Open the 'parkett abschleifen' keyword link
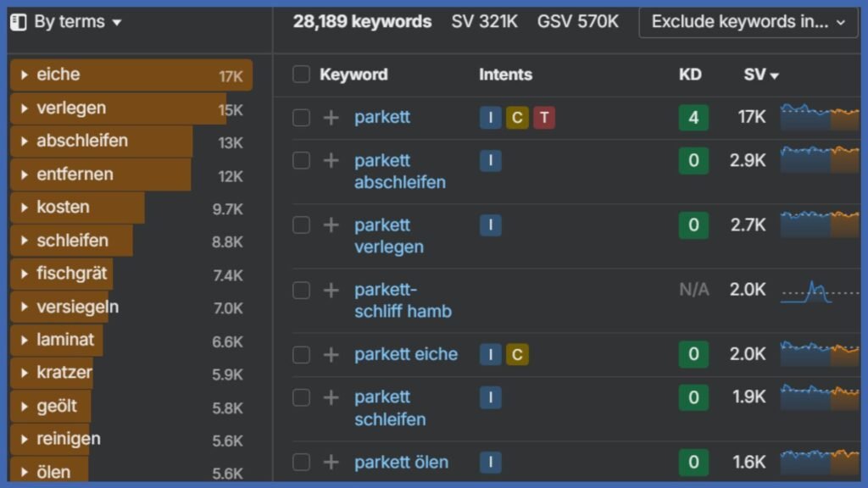This screenshot has height=488, width=868. [x=399, y=171]
